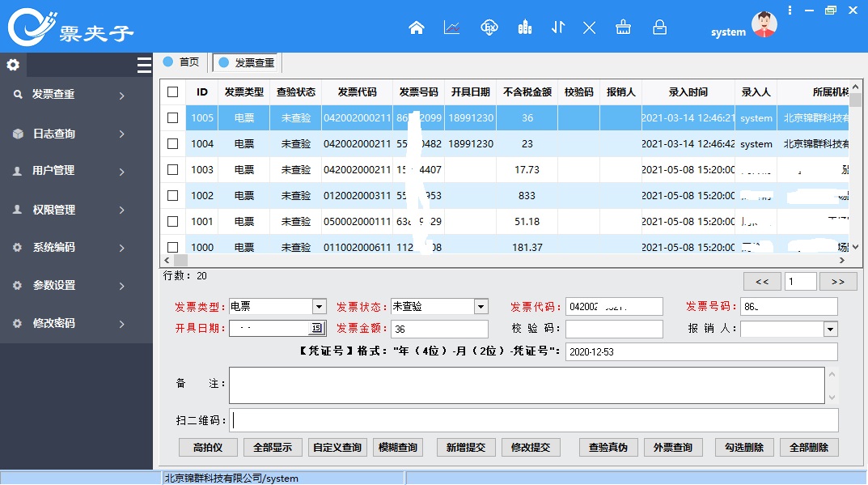
Task: Expand 日志查询 sidebar menu
Action: (x=76, y=134)
